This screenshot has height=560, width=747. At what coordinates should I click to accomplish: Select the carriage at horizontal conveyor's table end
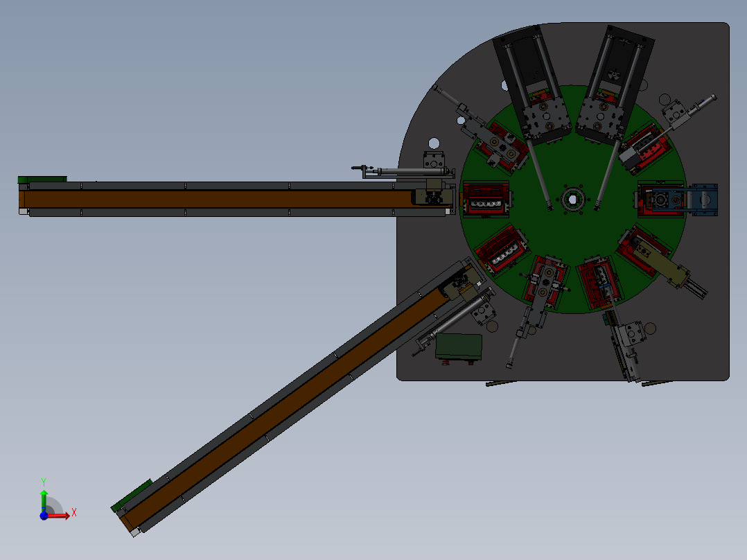pos(434,197)
